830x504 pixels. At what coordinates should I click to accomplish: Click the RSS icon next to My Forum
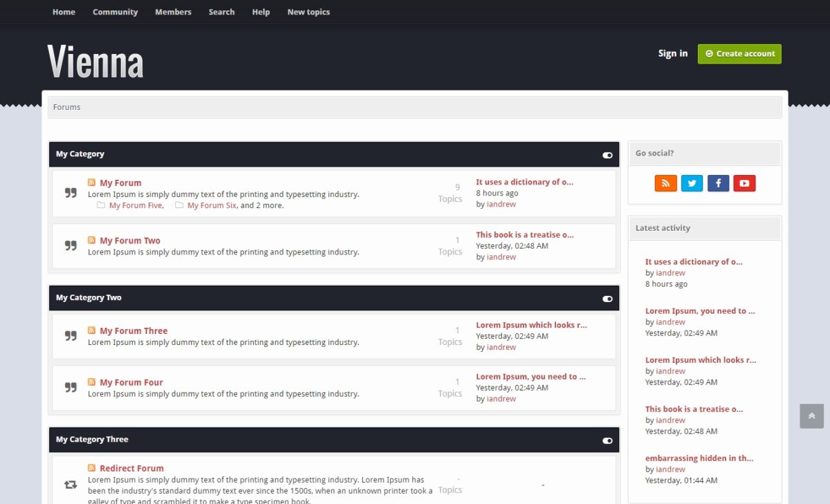point(92,182)
